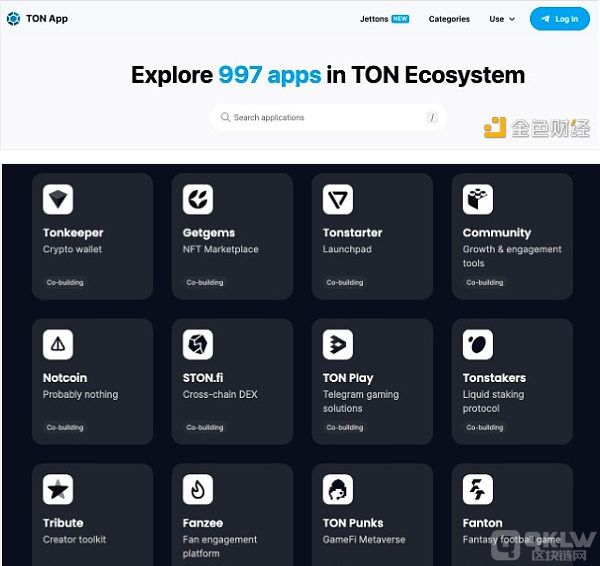The height and width of the screenshot is (566, 600).
Task: Click the TON App brand name
Action: click(47, 18)
